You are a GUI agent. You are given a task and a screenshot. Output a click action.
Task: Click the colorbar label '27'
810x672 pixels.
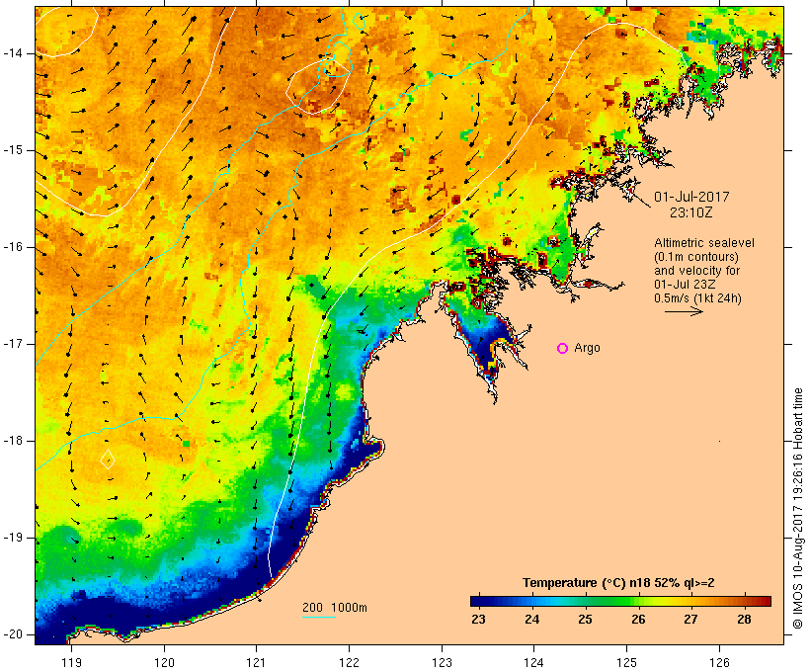pyautogui.click(x=691, y=620)
